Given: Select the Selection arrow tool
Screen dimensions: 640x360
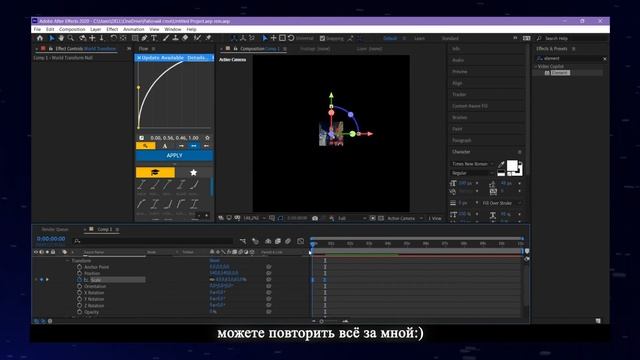Looking at the screenshot, I should pos(52,38).
